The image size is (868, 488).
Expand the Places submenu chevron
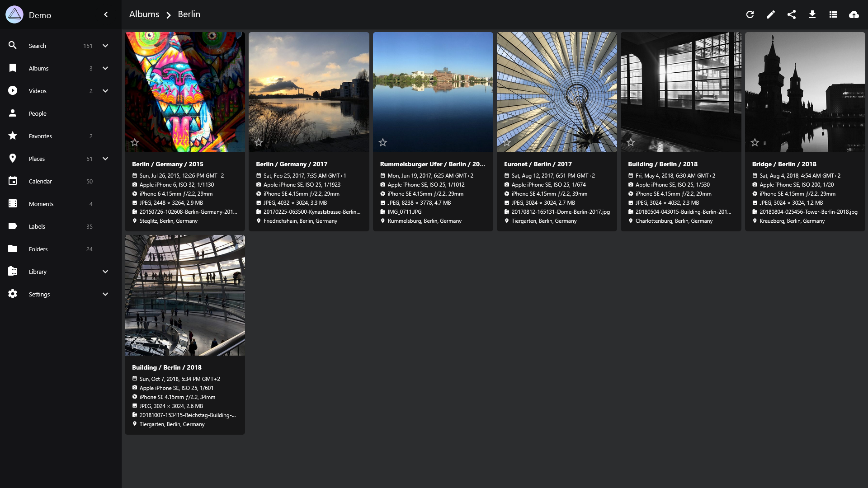coord(105,159)
